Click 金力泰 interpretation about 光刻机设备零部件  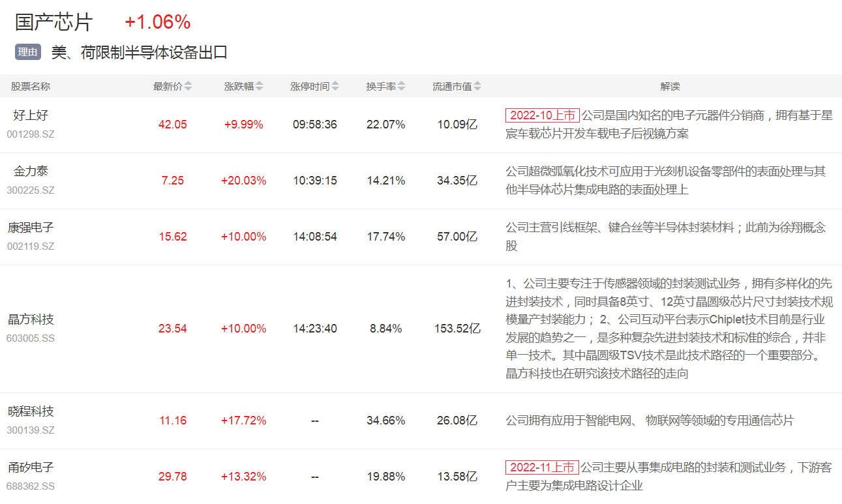point(666,181)
